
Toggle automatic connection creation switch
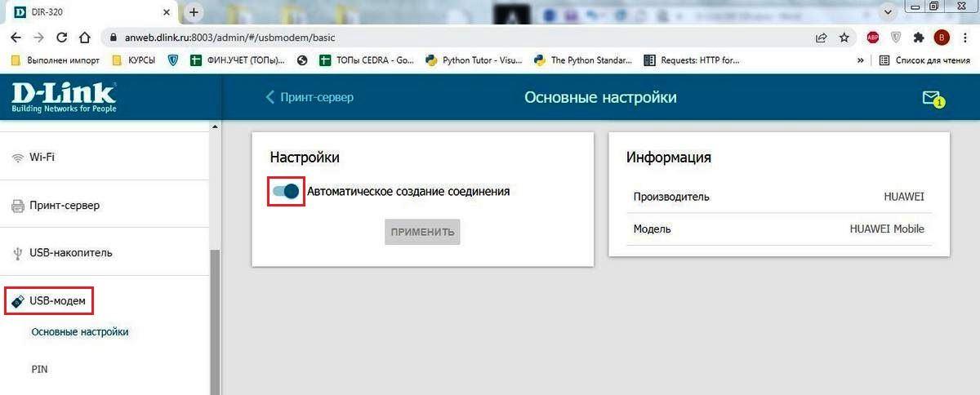[286, 191]
